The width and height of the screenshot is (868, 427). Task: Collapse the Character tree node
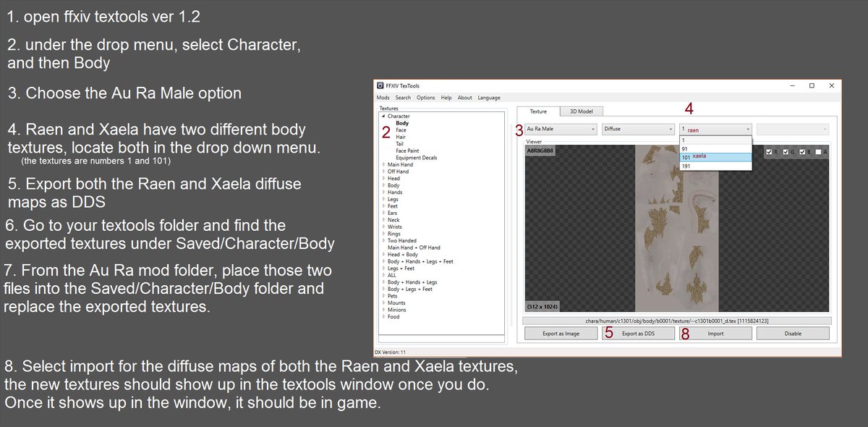point(383,117)
